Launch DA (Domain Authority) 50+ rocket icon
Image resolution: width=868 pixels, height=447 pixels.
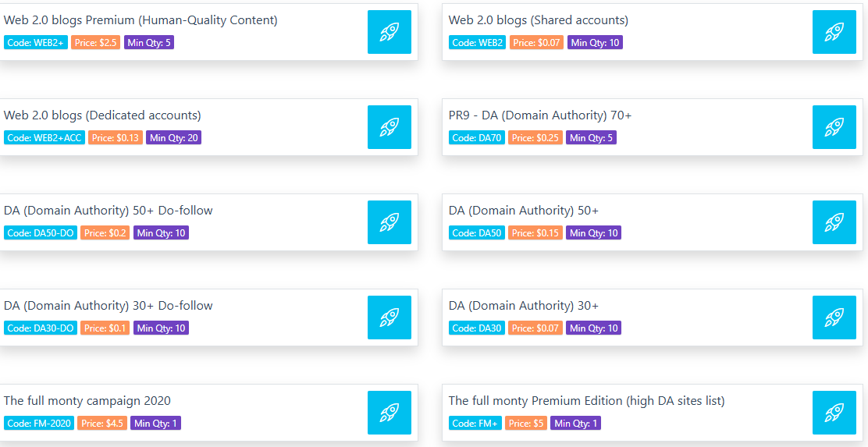[834, 222]
